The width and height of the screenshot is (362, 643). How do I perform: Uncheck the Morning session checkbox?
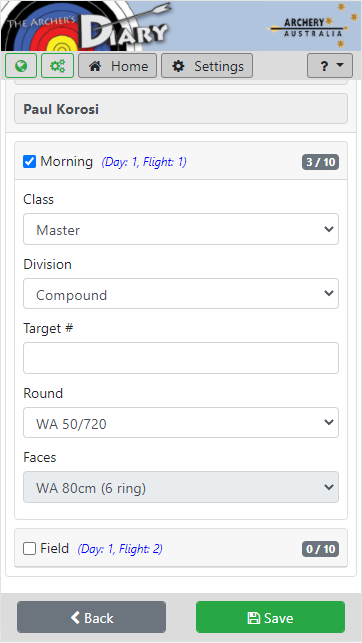(30, 162)
